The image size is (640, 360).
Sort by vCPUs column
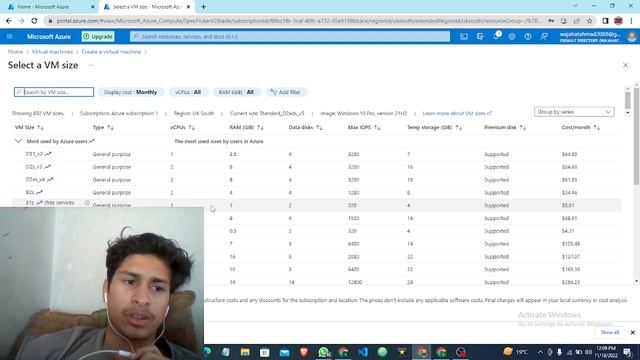click(x=182, y=127)
